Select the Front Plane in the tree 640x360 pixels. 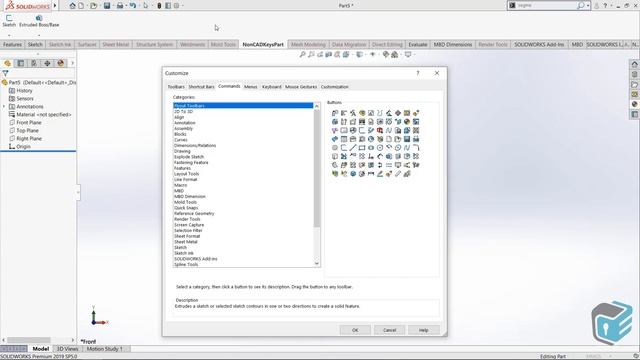tap(29, 122)
